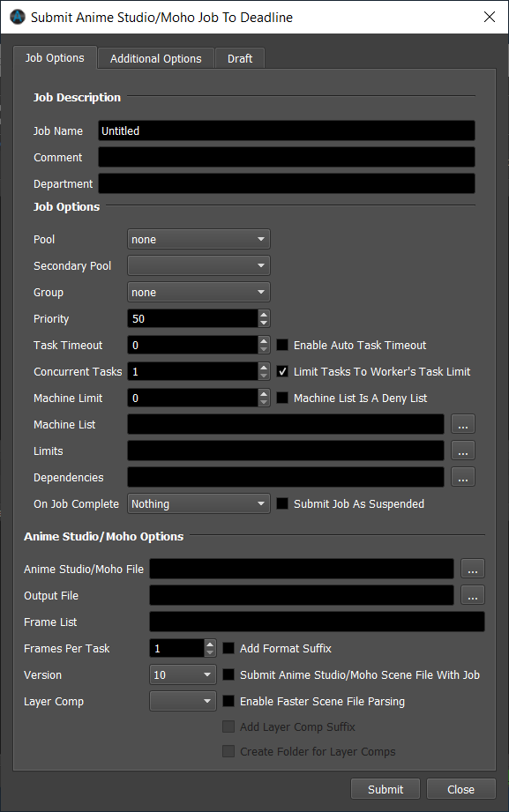Increase Machine Limit with the up arrow
509x812 pixels.
(264, 393)
